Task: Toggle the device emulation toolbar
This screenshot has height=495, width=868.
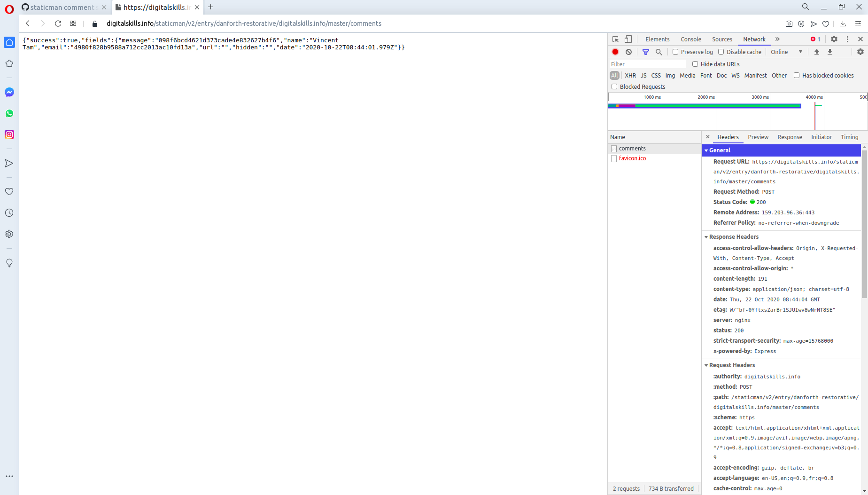Action: tap(628, 39)
